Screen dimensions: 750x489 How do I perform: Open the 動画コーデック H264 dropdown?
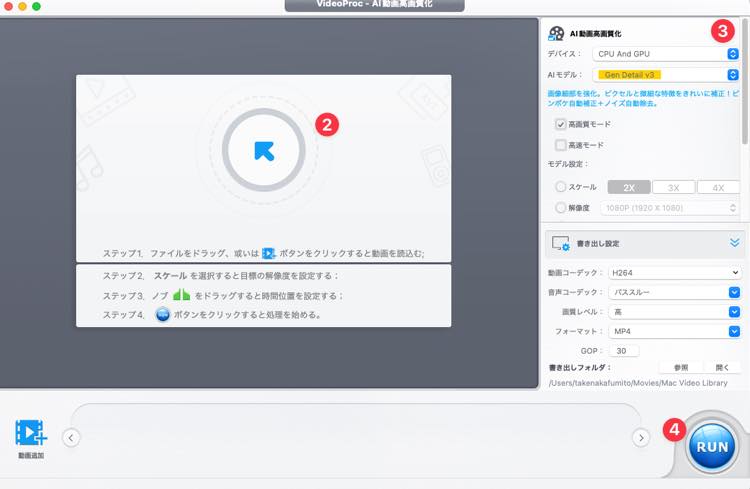coord(674,273)
